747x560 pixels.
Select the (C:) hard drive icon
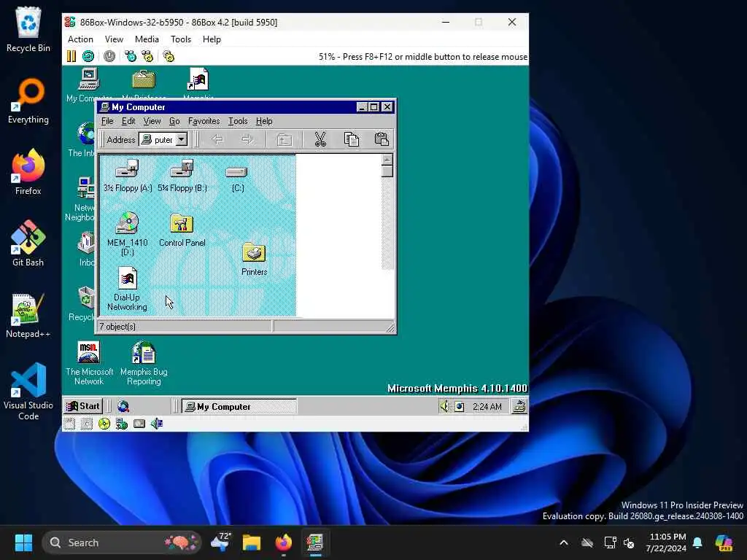tap(237, 178)
